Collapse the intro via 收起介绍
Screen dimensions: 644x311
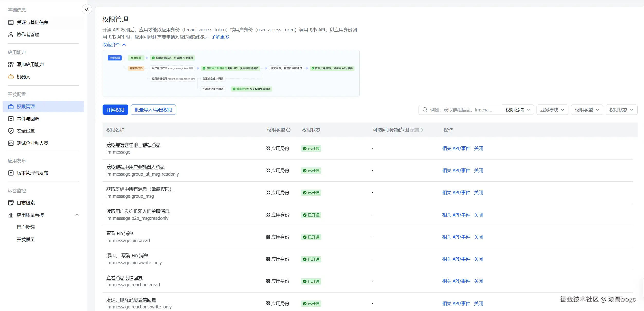click(114, 44)
